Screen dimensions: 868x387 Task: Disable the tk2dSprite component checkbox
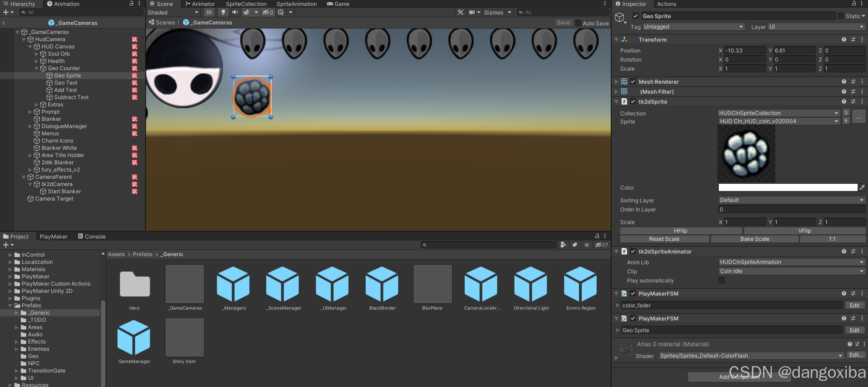point(633,102)
